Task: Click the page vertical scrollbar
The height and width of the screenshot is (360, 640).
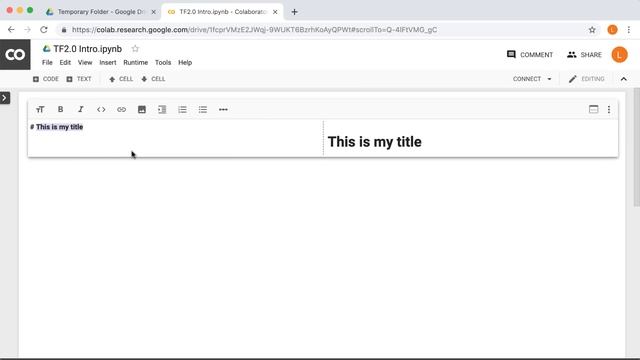Action: click(636, 147)
